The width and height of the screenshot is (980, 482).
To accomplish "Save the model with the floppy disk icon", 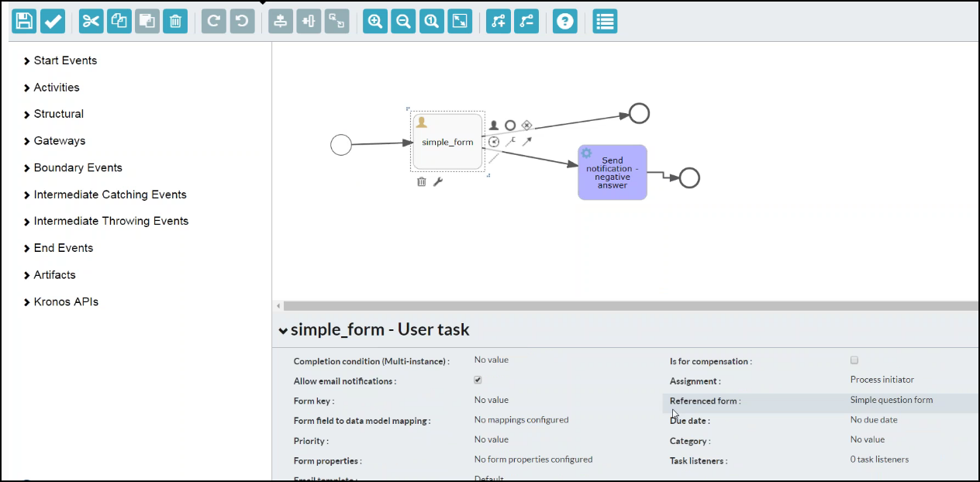I will click(x=24, y=21).
